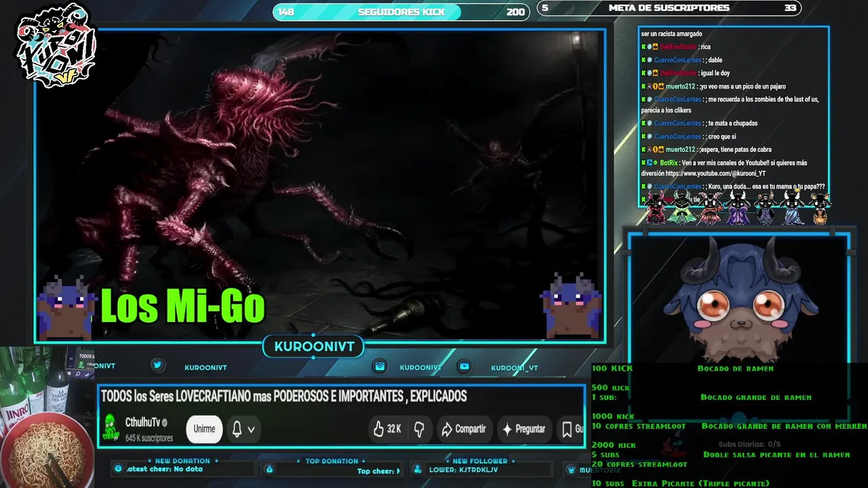Click the pixel mascot at the video's right corner

coord(572,306)
